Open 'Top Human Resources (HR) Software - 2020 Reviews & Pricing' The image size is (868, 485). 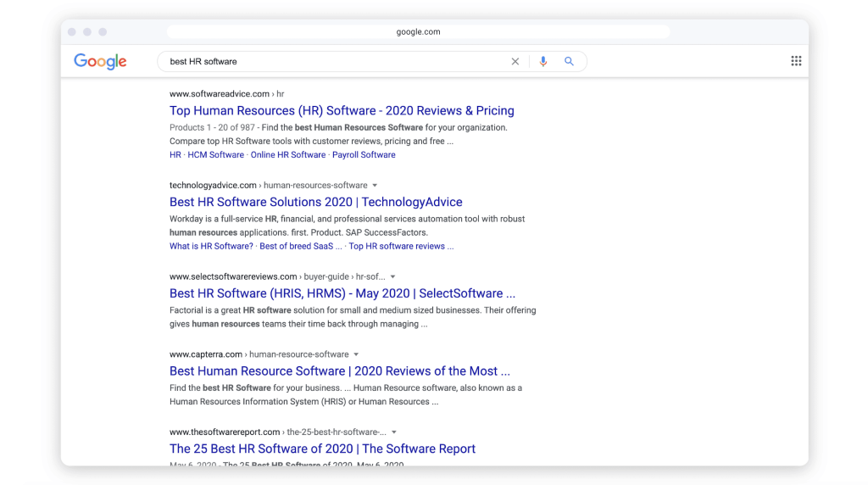(x=342, y=111)
